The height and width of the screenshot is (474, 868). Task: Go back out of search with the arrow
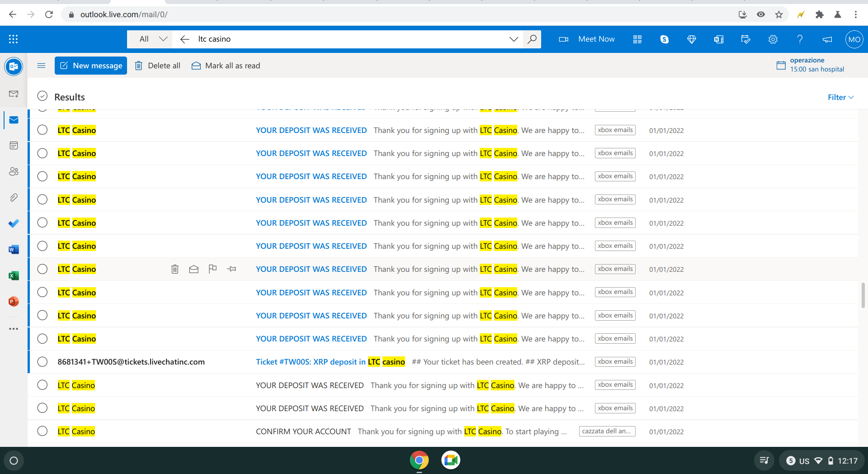tap(184, 39)
